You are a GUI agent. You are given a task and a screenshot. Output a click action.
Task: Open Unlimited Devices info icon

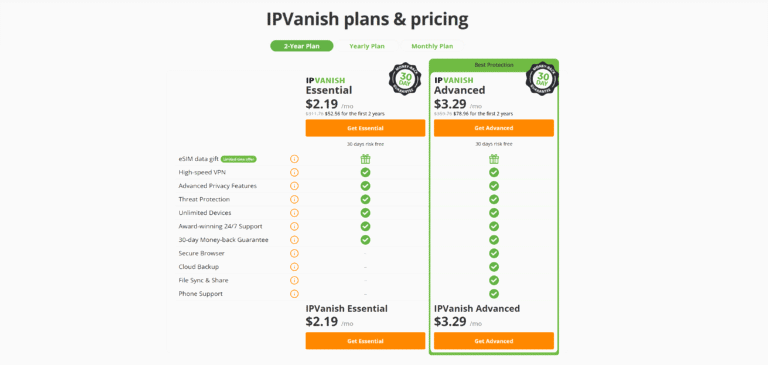click(294, 213)
